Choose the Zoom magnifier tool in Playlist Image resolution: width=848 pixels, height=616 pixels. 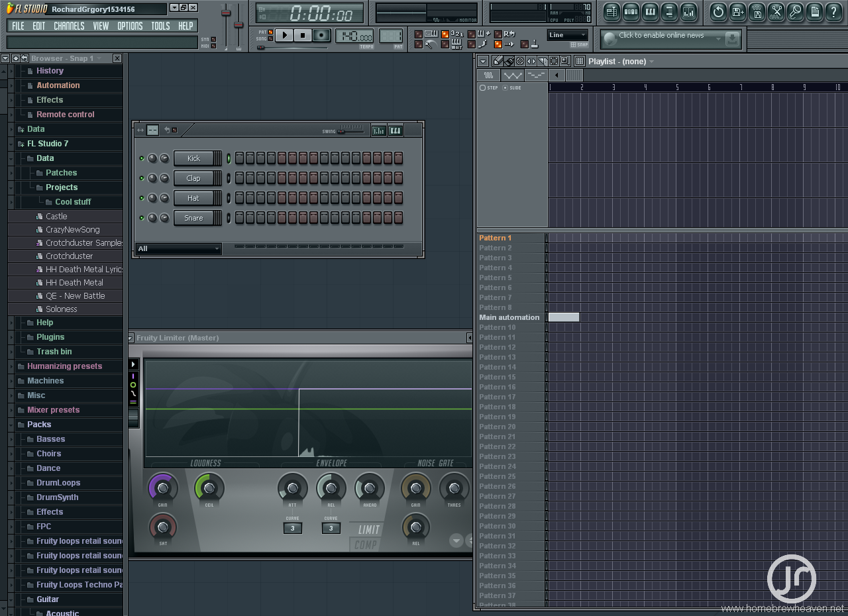point(565,61)
